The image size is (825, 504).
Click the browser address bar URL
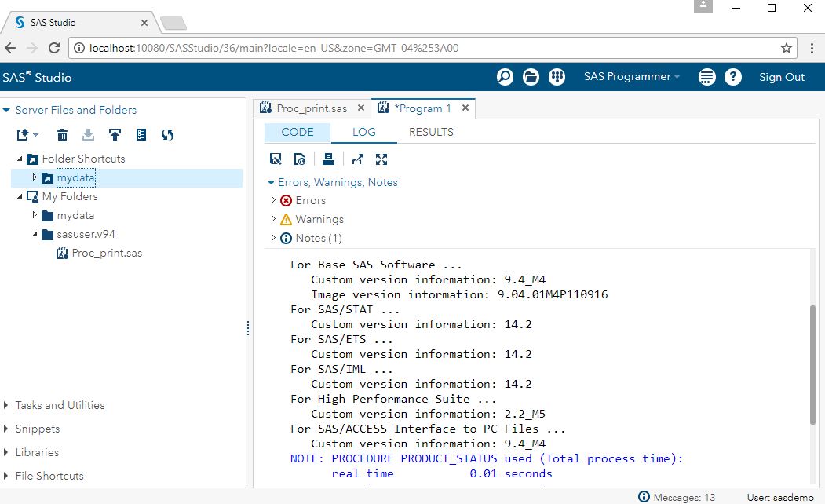click(x=274, y=48)
